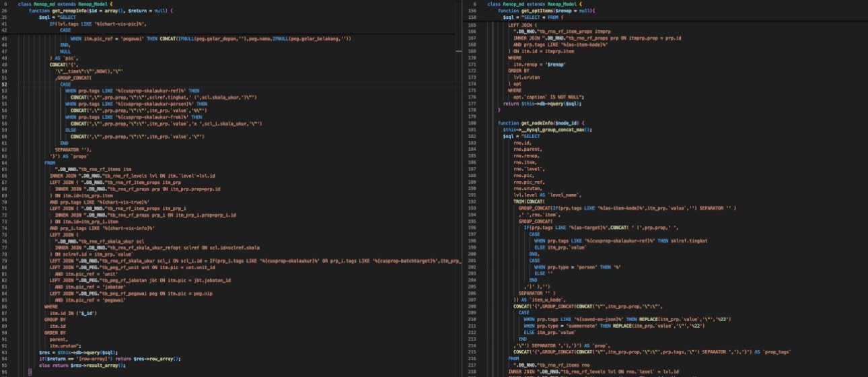
Task: Click 'rno.pic_ref,' on line 189
Action: tap(528, 182)
